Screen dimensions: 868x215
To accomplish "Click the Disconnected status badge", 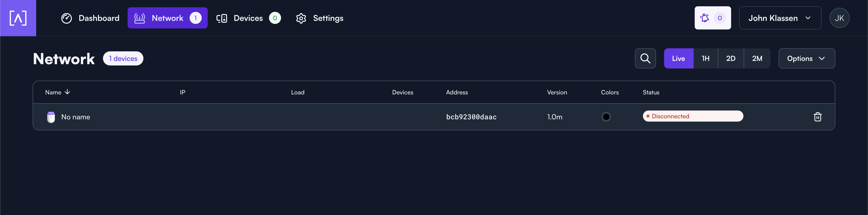I will (x=693, y=116).
